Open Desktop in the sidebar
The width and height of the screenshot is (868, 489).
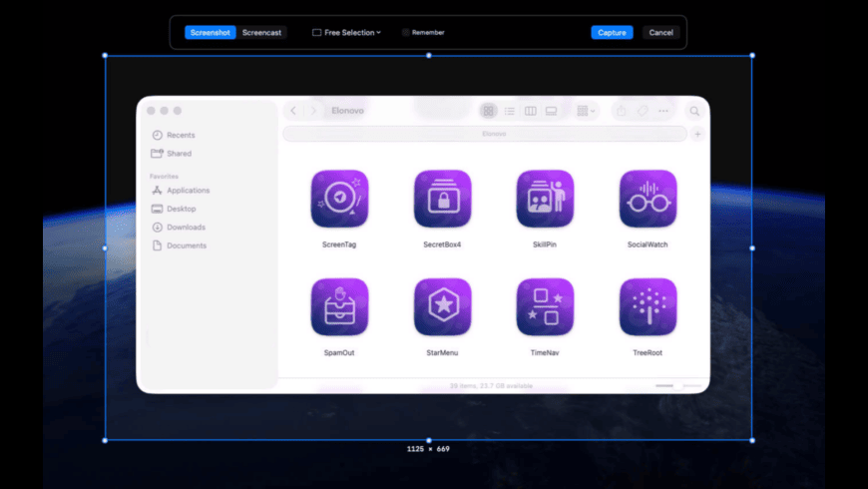(175, 209)
